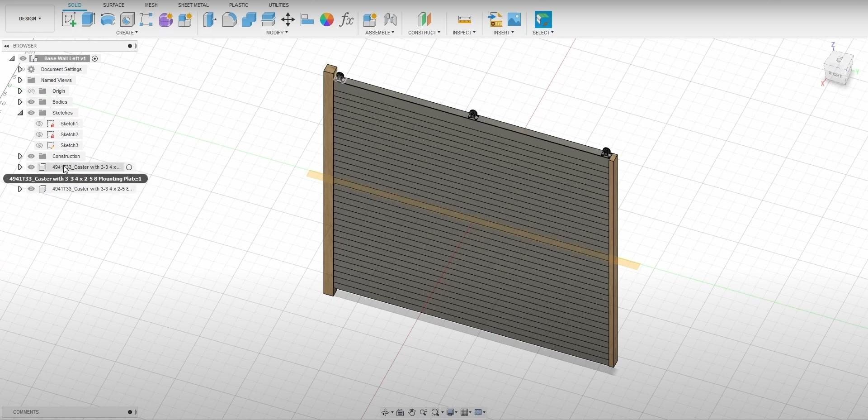The image size is (868, 420).
Task: Open the INSPECT menu
Action: coord(464,33)
